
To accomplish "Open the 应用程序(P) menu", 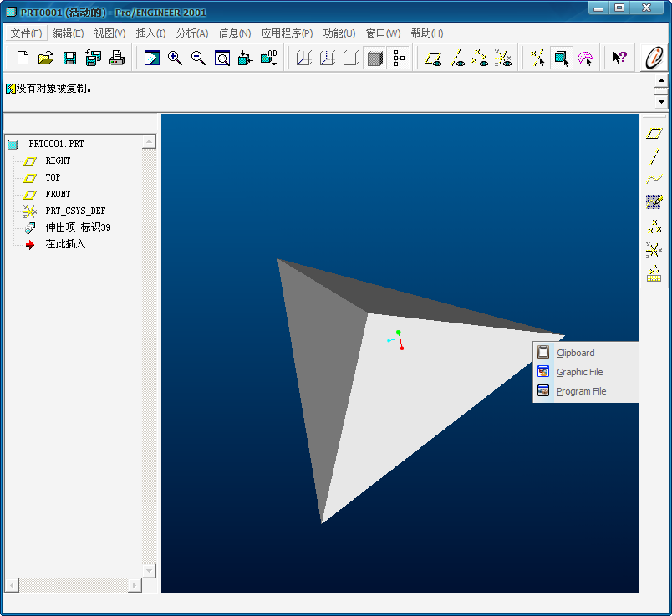I will coord(287,33).
